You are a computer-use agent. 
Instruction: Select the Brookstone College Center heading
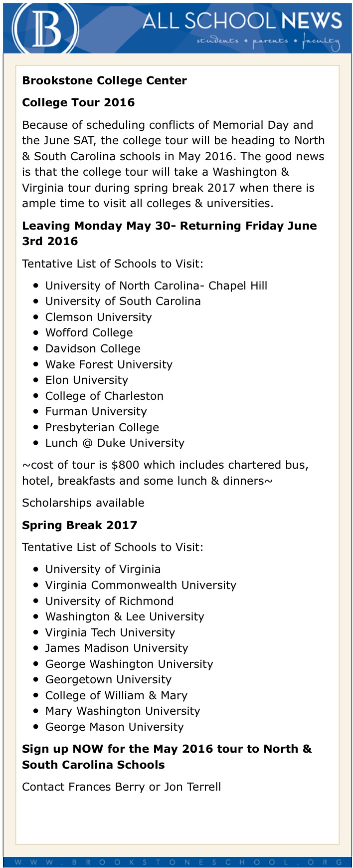coord(104,81)
